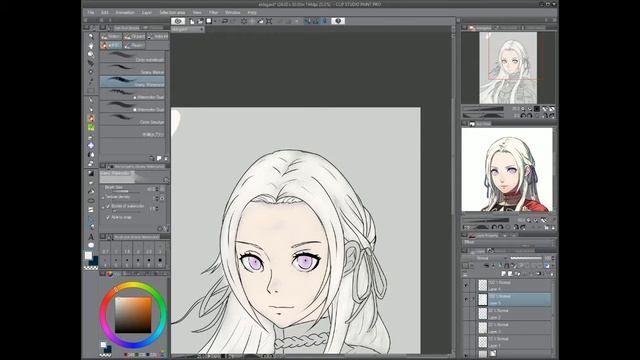Toggle the snap checkbox in Tool Property
Image resolution: width=640 pixels, height=360 pixels.
pos(108,218)
